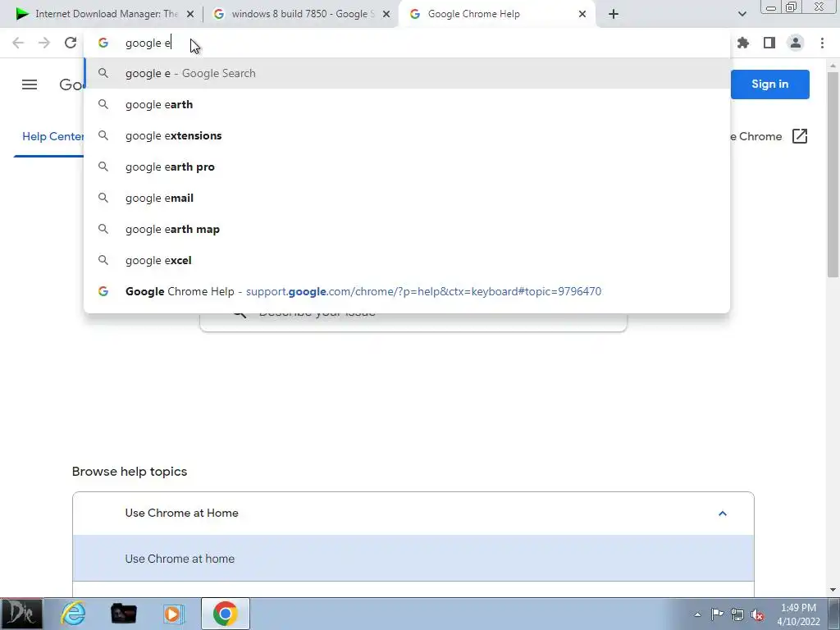Open the media player taskbar icon
The width and height of the screenshot is (840, 630).
coord(173,614)
